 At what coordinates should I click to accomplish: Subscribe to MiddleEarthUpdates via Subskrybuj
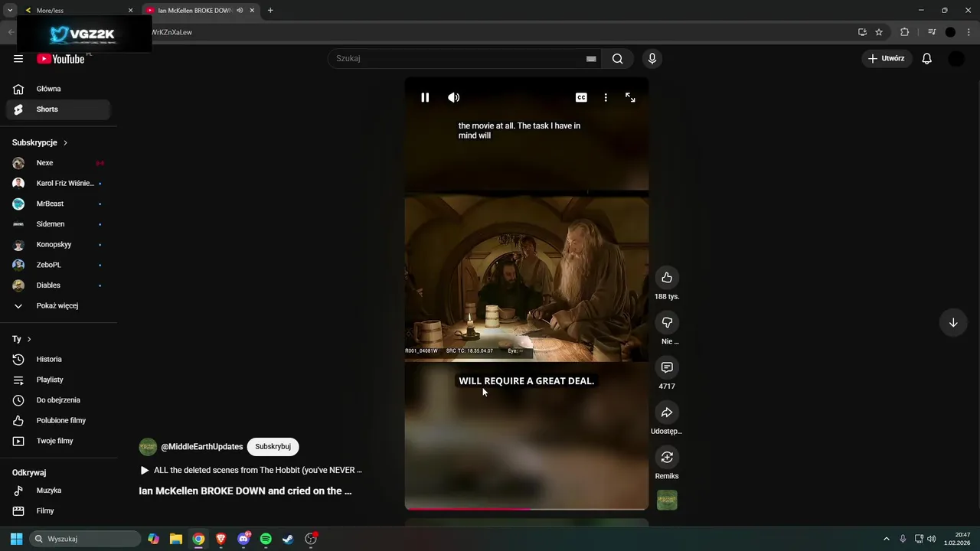click(273, 447)
